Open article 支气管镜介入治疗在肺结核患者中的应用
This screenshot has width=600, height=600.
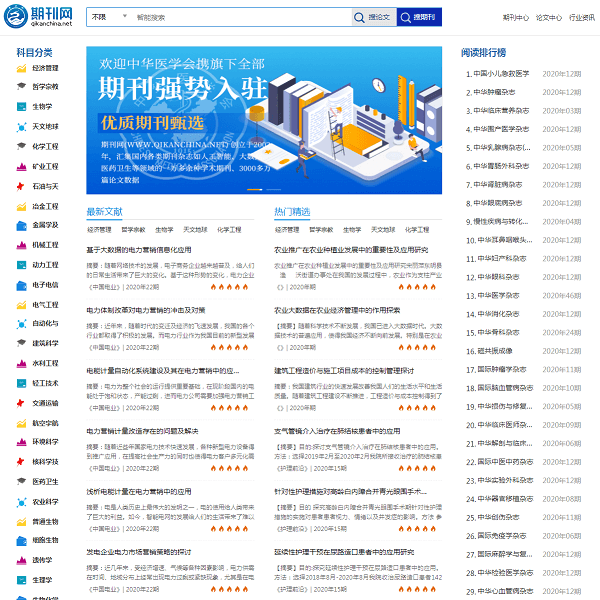click(337, 431)
